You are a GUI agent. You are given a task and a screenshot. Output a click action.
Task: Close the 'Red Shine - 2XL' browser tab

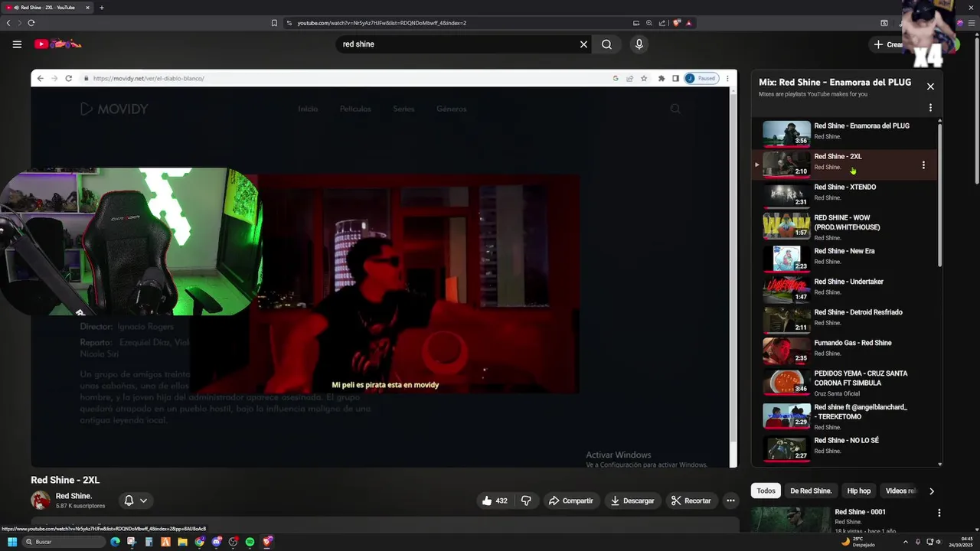[87, 8]
